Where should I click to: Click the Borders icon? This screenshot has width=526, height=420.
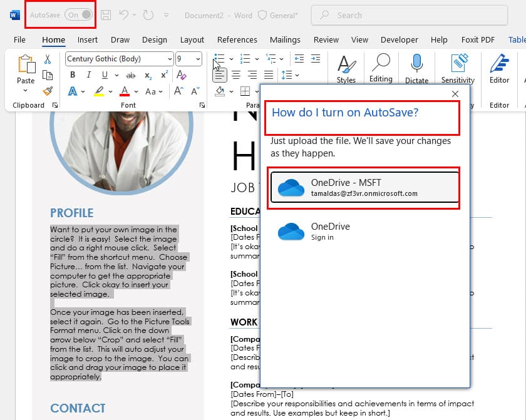(245, 91)
